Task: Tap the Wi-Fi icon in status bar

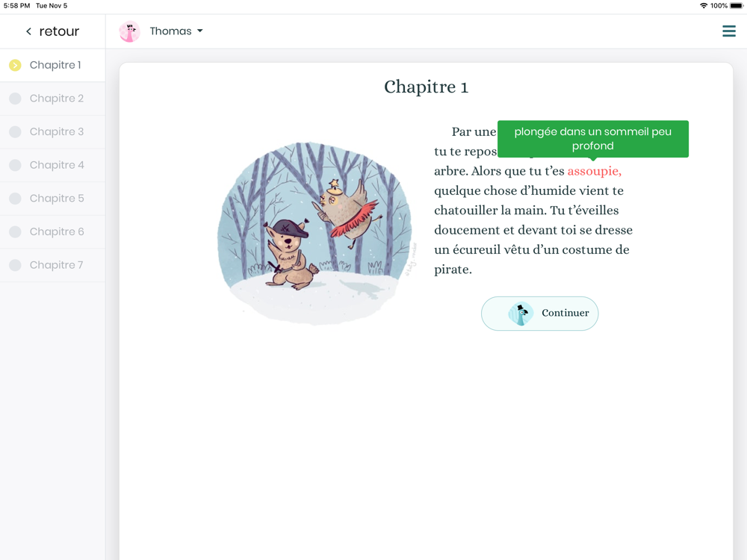Action: (704, 6)
